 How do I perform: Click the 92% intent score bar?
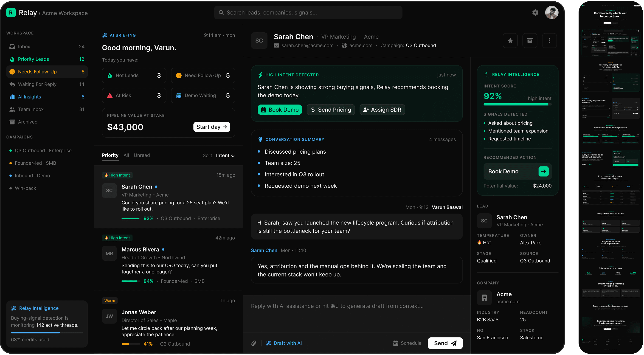(517, 104)
